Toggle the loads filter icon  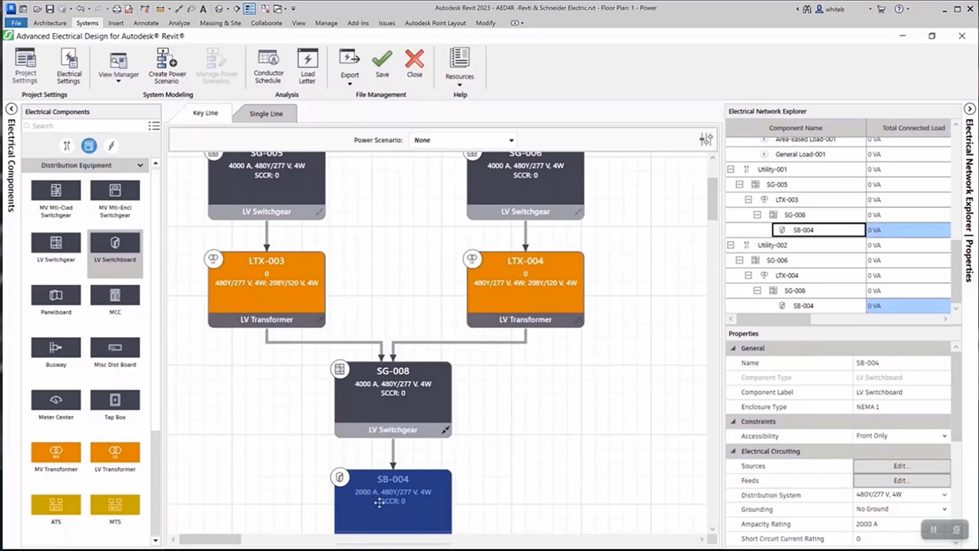click(x=111, y=145)
